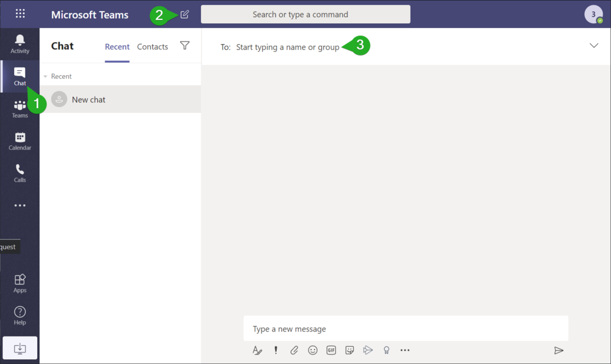Open the app launcher waffle grid
The height and width of the screenshot is (364, 611).
(20, 14)
